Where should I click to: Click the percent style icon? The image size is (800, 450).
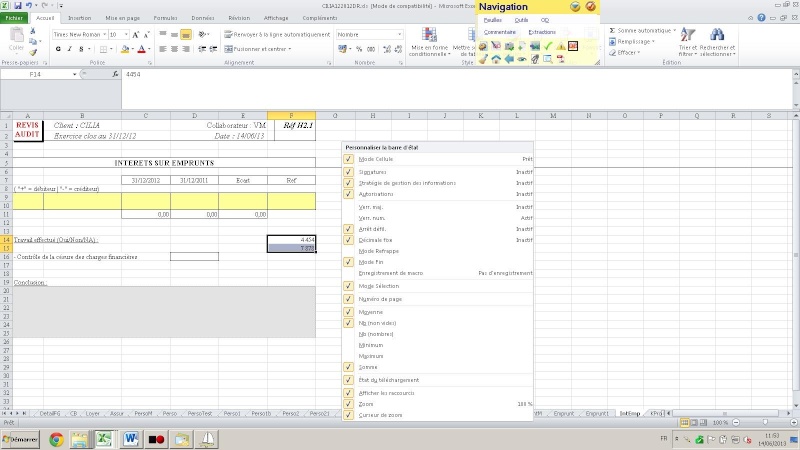click(x=359, y=49)
